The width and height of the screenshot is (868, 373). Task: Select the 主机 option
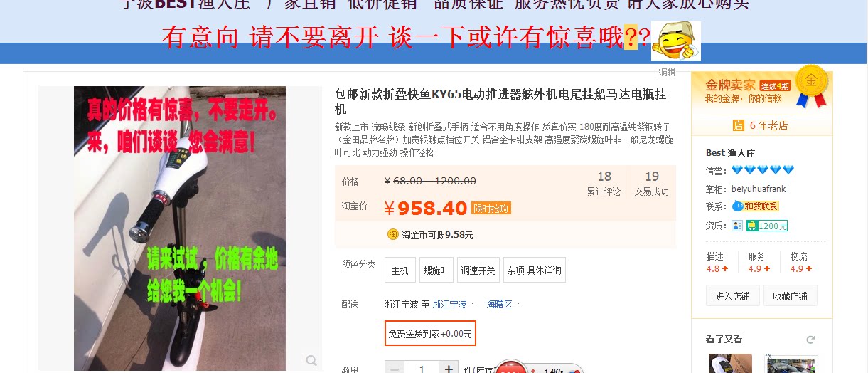(400, 270)
